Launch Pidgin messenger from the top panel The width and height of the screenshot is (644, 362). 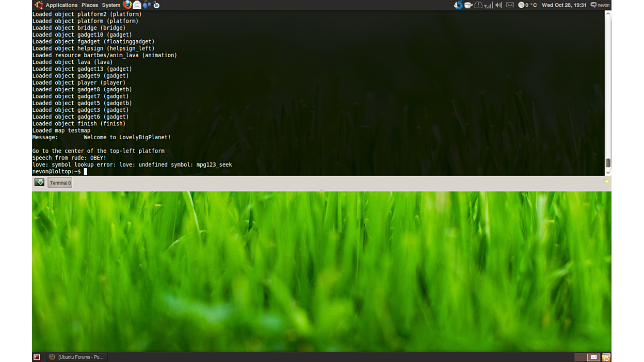(x=147, y=5)
